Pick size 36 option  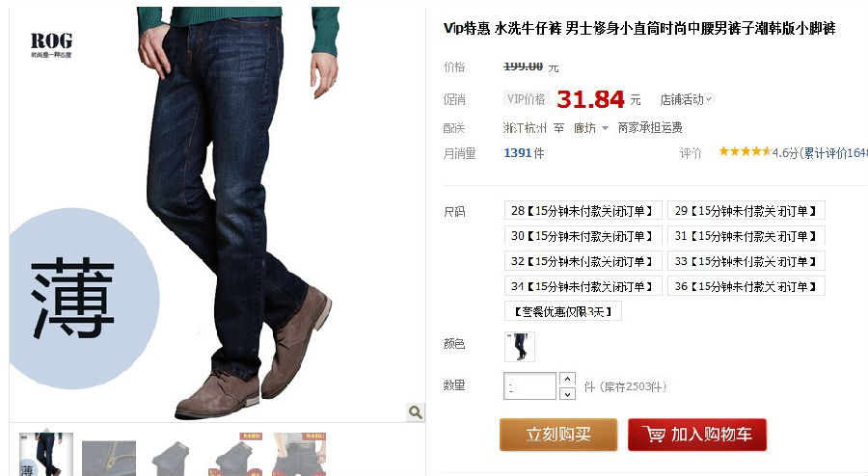coord(746,286)
